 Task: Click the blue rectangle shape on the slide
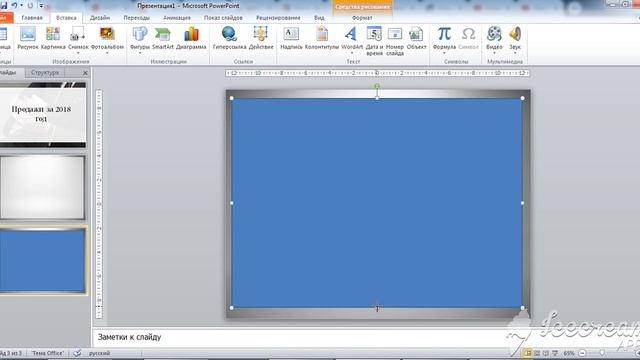377,203
